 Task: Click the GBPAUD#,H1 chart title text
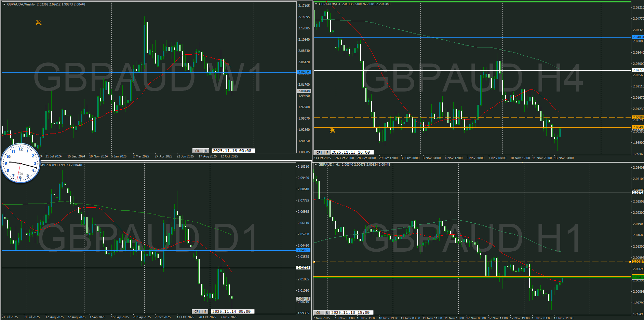click(x=329, y=165)
